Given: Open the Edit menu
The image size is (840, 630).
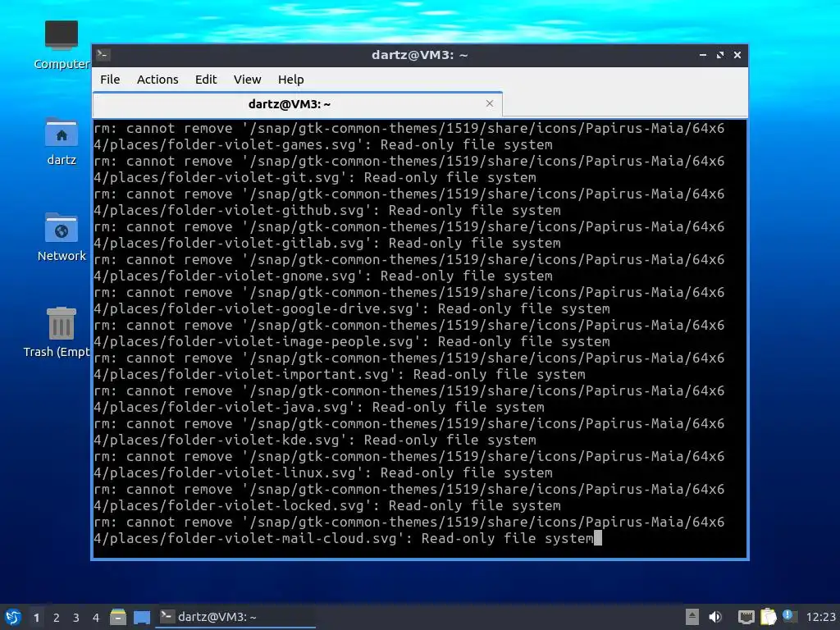Looking at the screenshot, I should click(206, 80).
